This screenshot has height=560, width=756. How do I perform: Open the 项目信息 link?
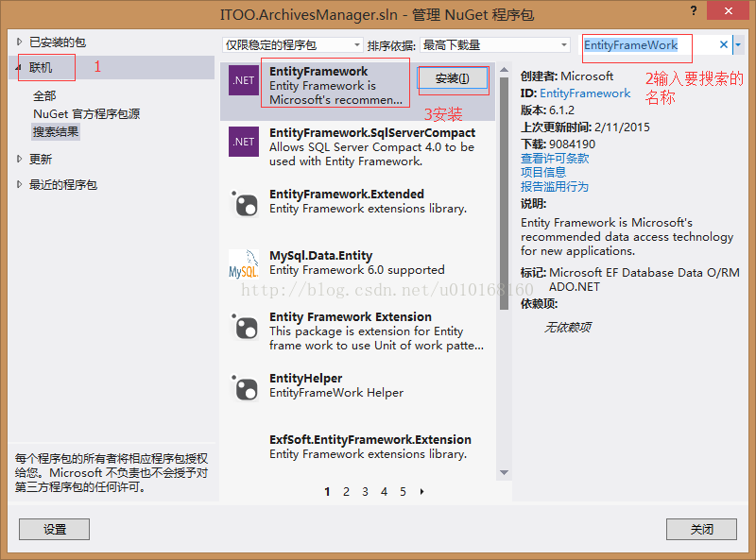coord(543,172)
